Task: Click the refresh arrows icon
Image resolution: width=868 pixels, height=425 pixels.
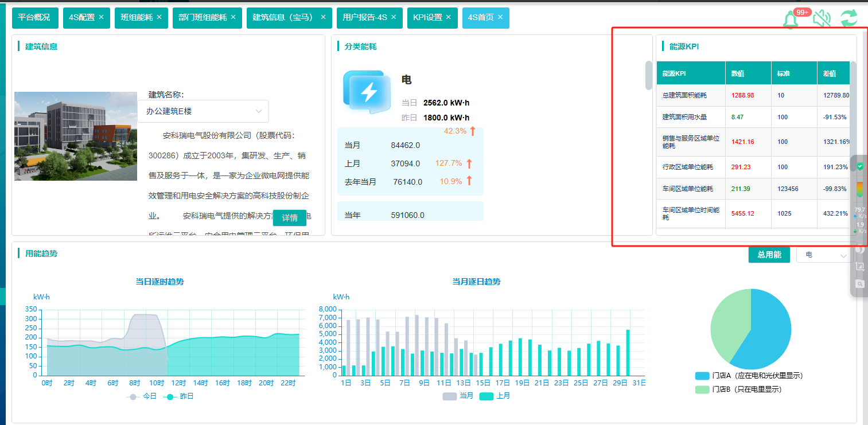Action: (x=849, y=18)
